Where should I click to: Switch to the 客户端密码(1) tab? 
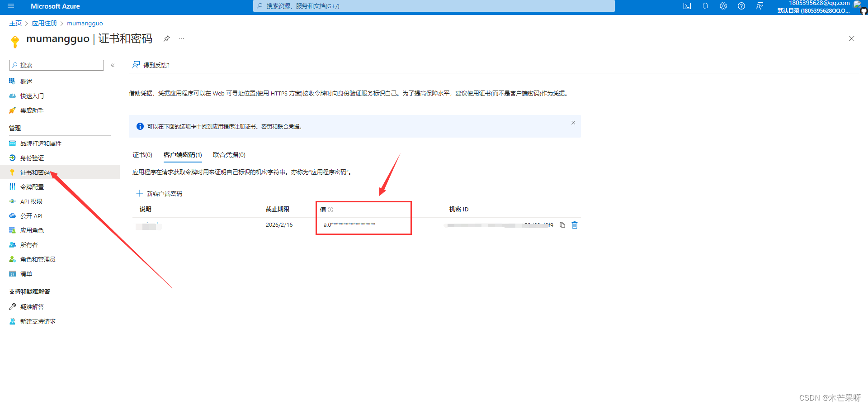[183, 155]
